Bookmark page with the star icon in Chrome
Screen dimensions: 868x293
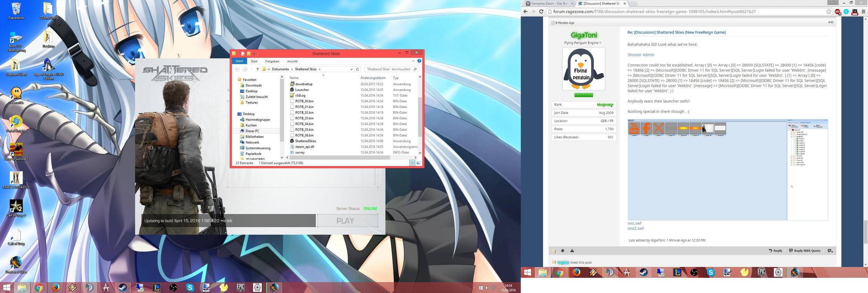pos(829,12)
